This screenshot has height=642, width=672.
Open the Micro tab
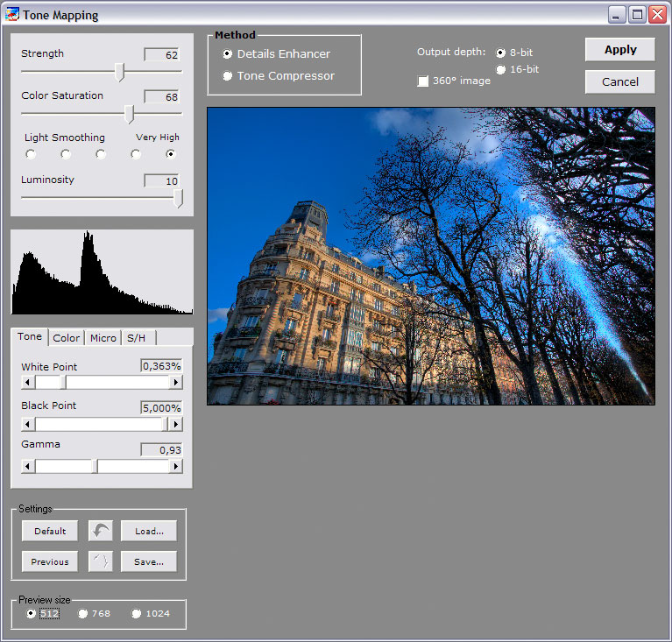[103, 338]
